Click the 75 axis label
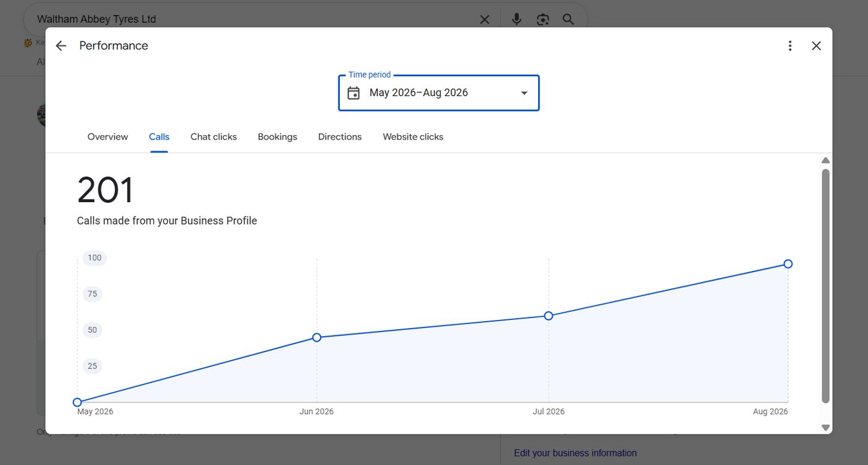 coord(92,294)
